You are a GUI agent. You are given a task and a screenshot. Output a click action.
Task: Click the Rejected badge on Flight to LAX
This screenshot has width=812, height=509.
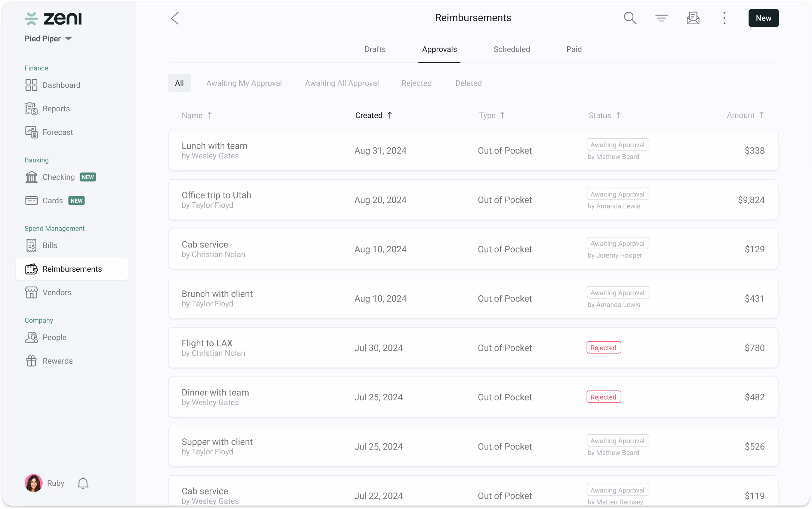(604, 348)
